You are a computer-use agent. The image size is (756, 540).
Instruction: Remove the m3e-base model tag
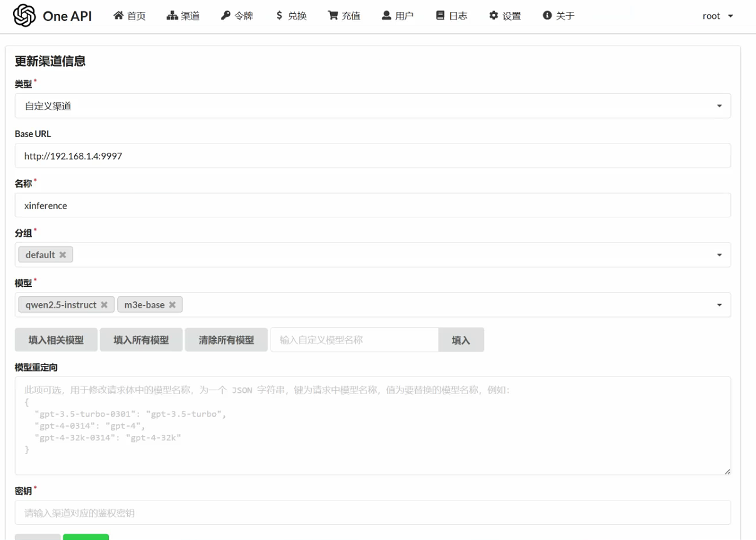(172, 305)
